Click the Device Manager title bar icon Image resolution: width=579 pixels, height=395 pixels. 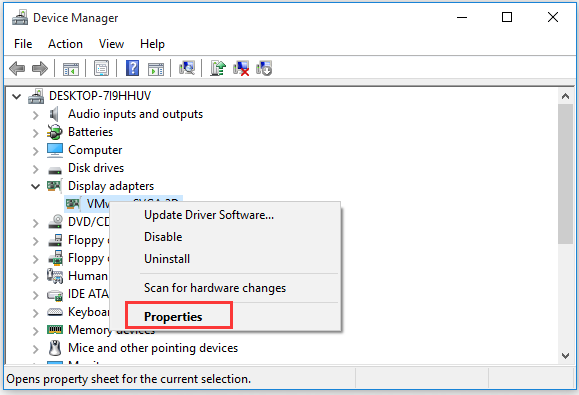pyautogui.click(x=20, y=17)
